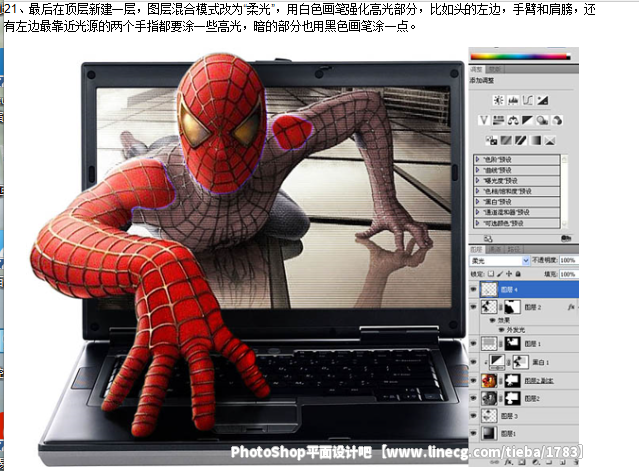
Task: Click the link layers icon at panel bottom
Action: click(494, 462)
